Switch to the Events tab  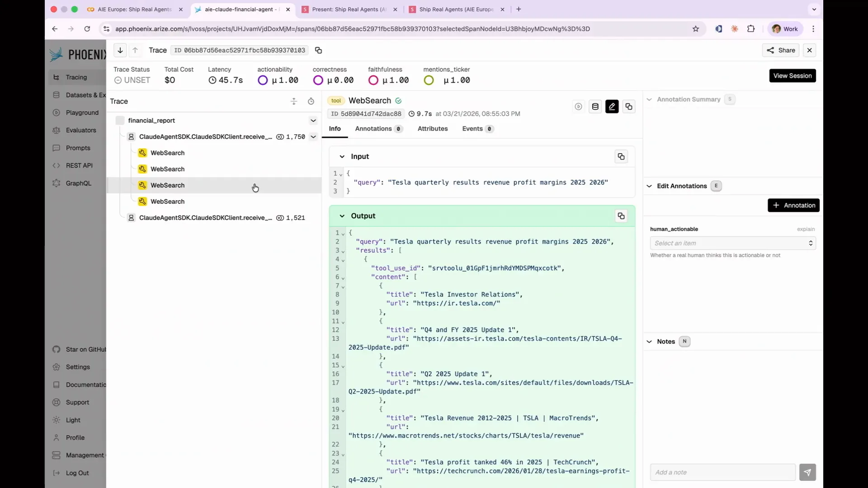click(x=478, y=129)
